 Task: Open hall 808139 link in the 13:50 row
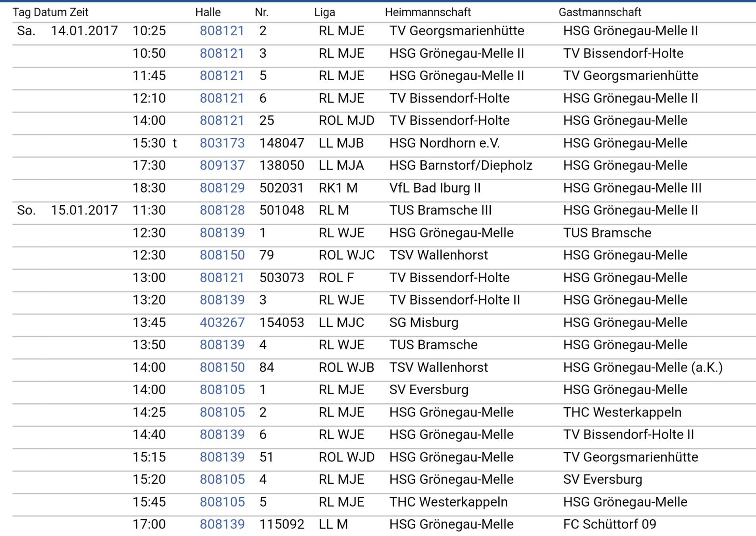(222, 345)
